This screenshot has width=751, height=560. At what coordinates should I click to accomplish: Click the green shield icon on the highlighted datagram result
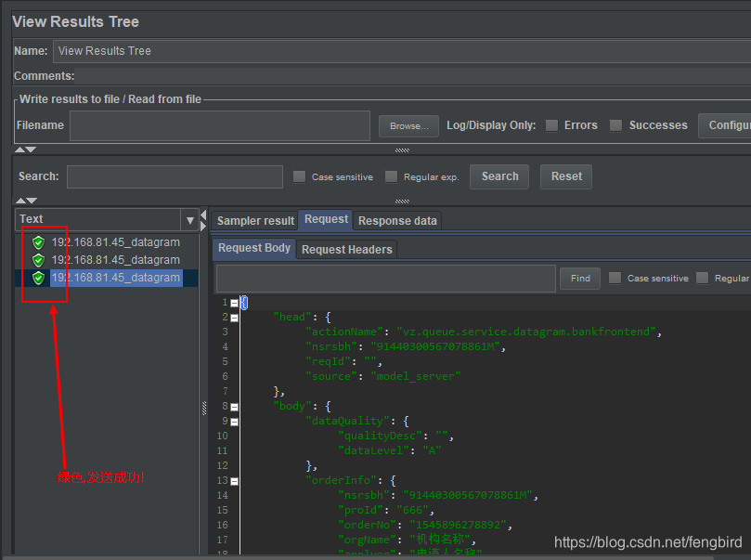38,278
